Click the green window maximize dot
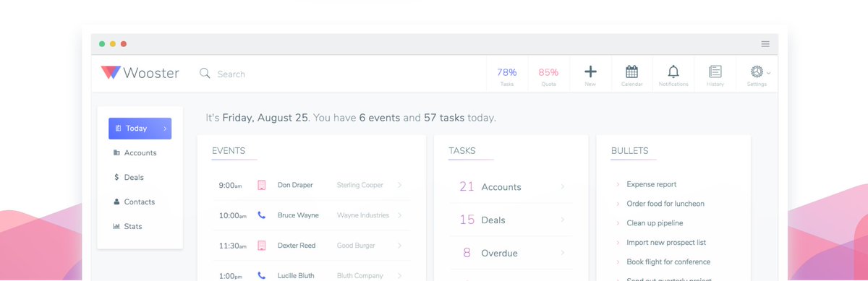868x281 pixels. click(x=102, y=44)
